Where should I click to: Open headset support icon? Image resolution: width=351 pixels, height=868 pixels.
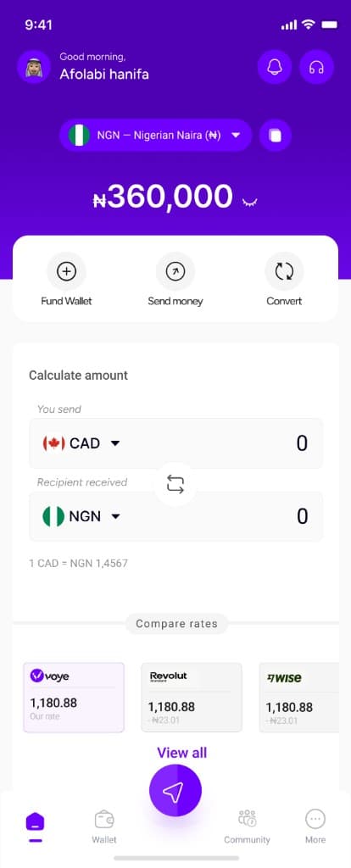coord(317,67)
